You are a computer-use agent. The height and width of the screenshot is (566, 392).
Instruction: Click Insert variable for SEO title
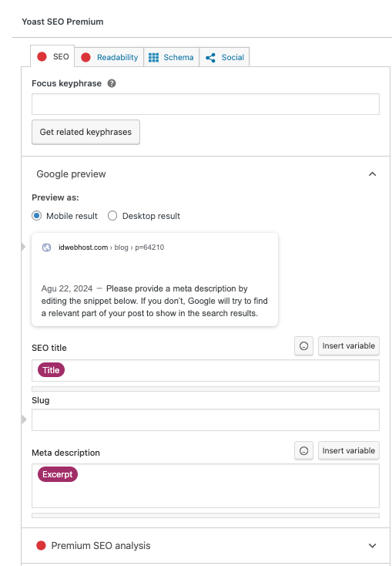point(349,346)
